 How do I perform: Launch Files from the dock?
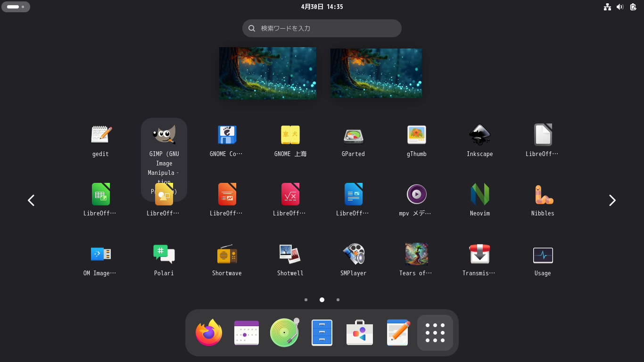[322, 332]
